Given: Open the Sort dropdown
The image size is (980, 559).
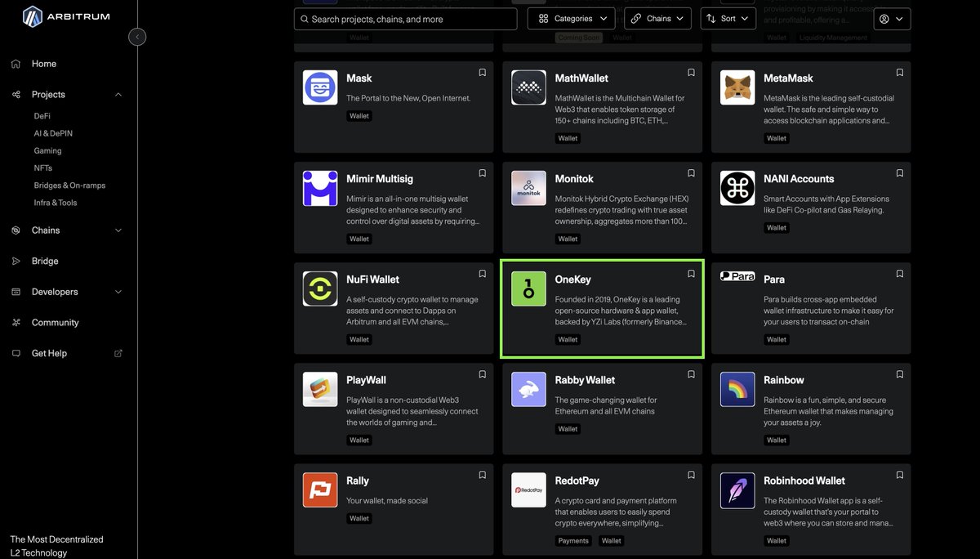Looking at the screenshot, I should pos(728,19).
